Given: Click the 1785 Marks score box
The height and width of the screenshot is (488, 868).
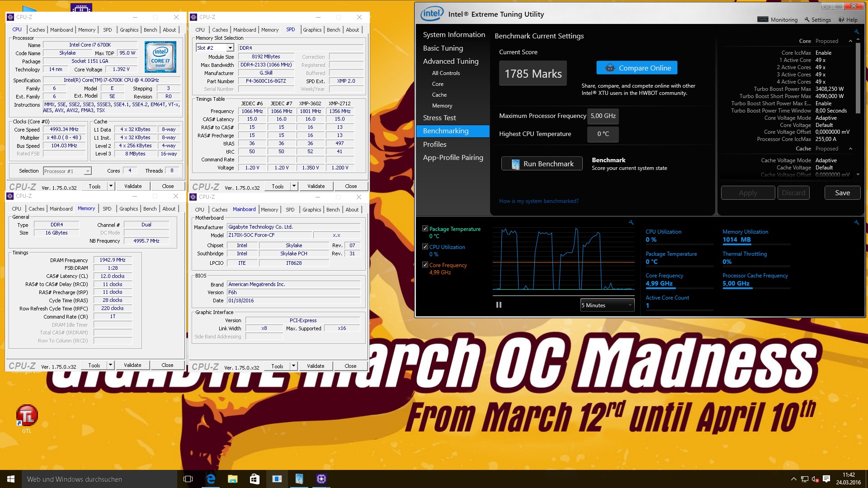Looking at the screenshot, I should [533, 73].
